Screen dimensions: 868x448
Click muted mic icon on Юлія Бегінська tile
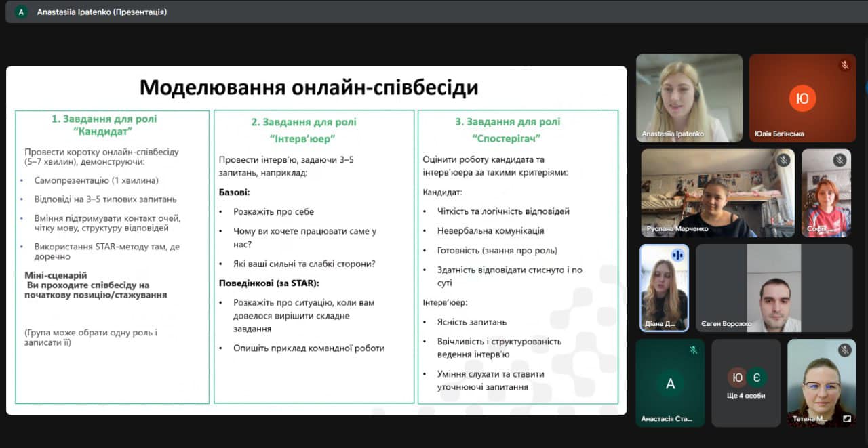click(x=844, y=65)
